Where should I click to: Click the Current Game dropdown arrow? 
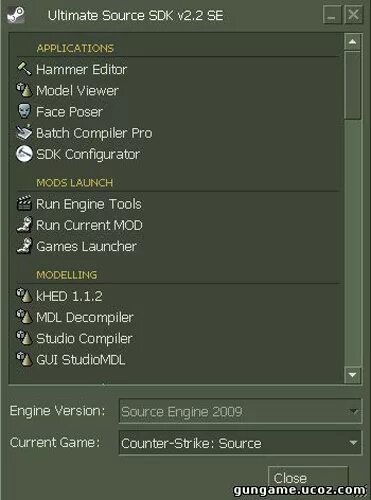pos(353,443)
